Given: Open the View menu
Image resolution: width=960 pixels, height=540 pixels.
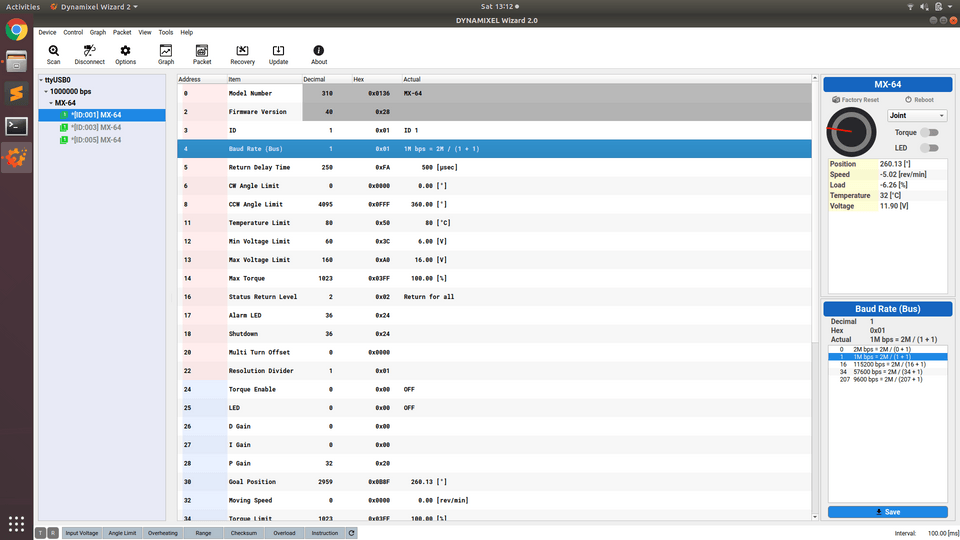Looking at the screenshot, I should click(x=144, y=32).
